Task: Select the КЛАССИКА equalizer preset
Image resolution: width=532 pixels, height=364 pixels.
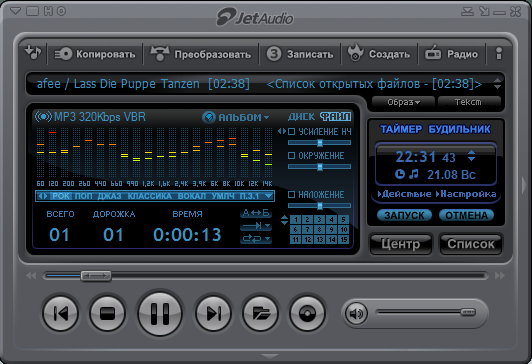Action: click(149, 196)
